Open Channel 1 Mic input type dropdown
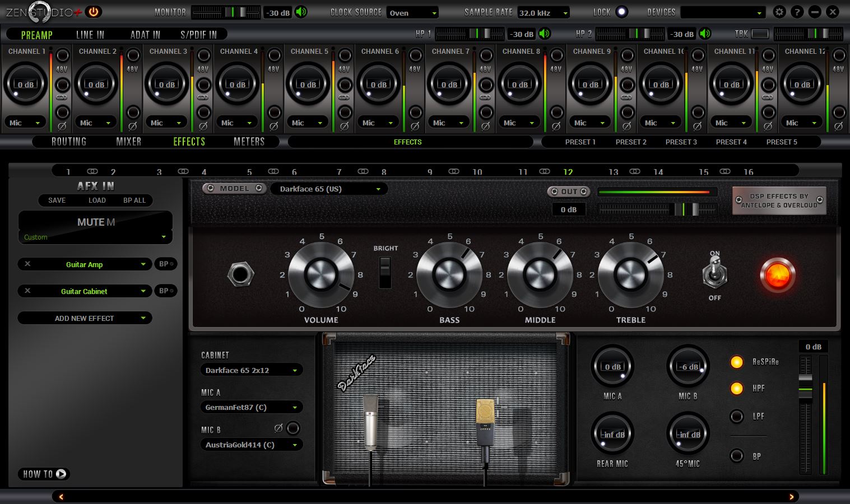Image resolution: width=850 pixels, height=504 pixels. [25, 123]
